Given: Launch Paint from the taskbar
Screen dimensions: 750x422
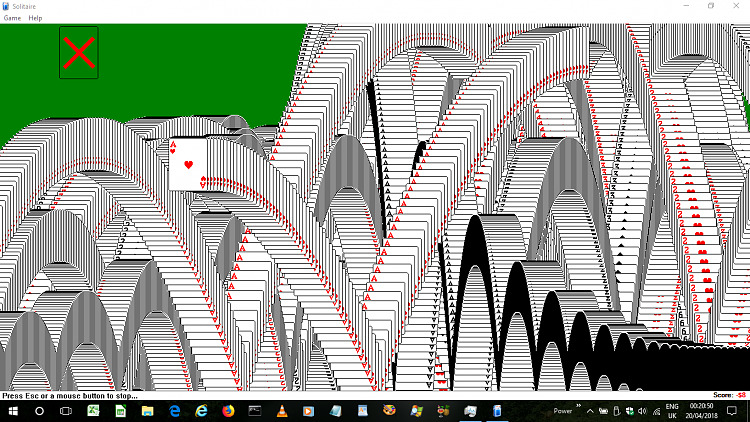Looking at the screenshot, I should pos(389,411).
